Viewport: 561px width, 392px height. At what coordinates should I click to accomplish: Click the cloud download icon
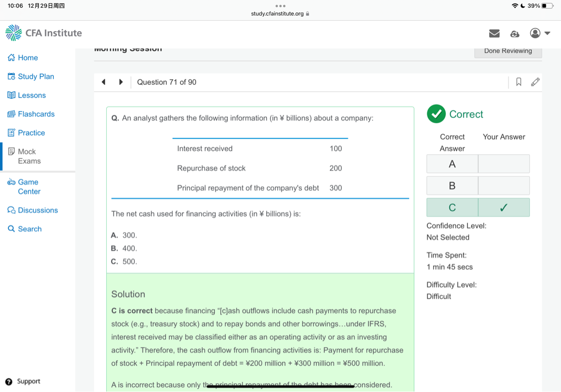[x=514, y=33]
